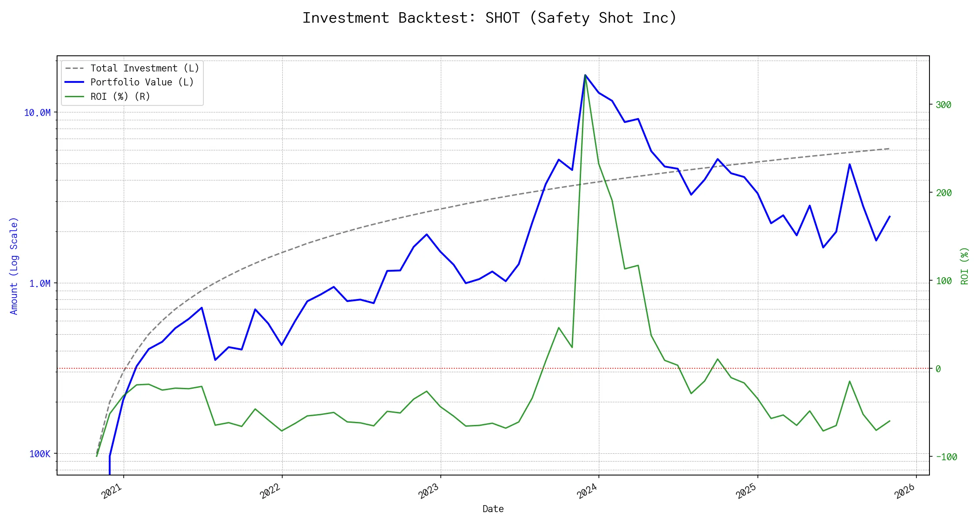Image resolution: width=980 pixels, height=523 pixels.
Task: Click the 2023 x-axis tick label
Action: pyautogui.click(x=429, y=491)
